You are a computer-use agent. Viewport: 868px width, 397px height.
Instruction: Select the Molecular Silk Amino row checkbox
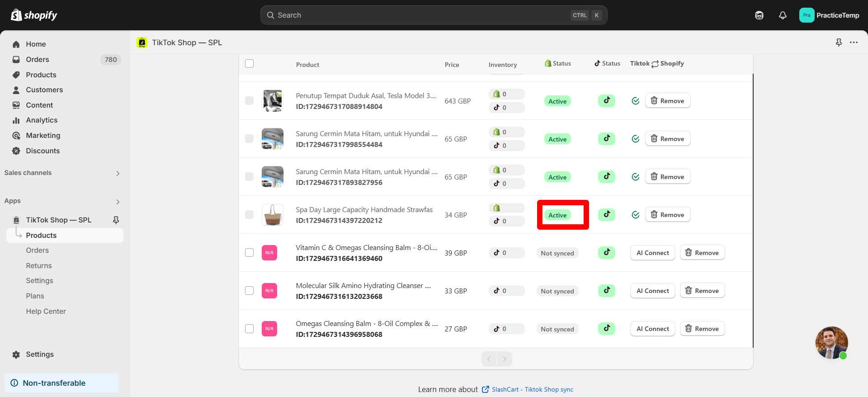pyautogui.click(x=249, y=290)
